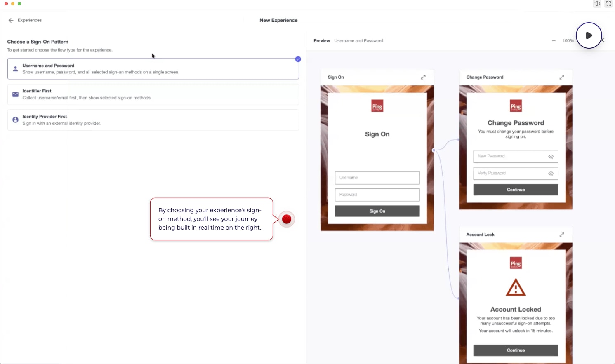Enter fullscreen via top-right icon
615x364 pixels.
608,4
